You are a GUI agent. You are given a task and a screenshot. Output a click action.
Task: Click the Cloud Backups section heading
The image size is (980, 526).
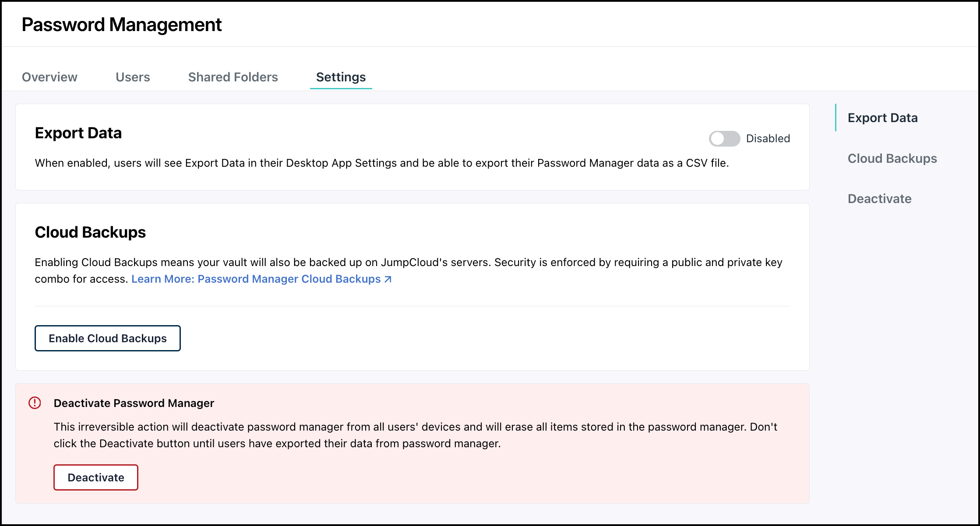point(90,232)
